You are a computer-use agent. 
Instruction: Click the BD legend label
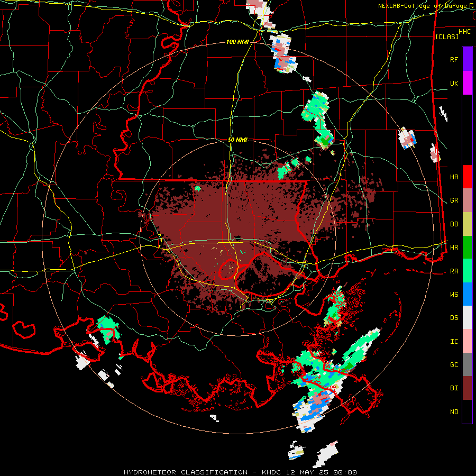[454, 224]
